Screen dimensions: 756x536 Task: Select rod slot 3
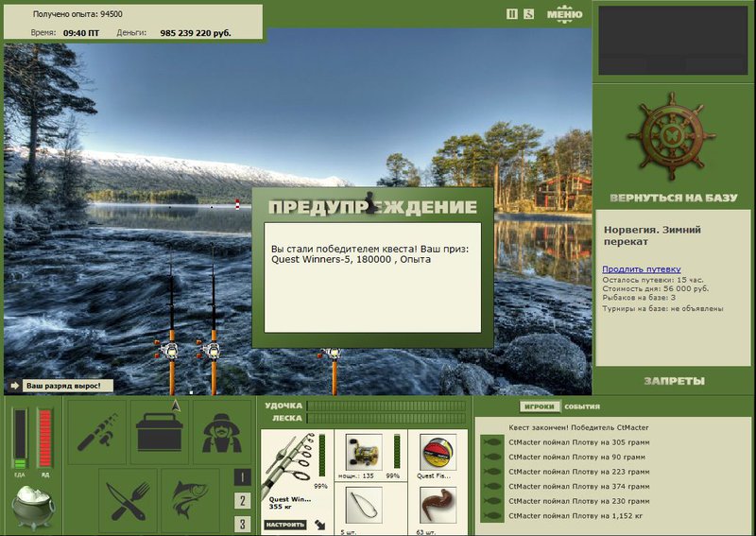tap(242, 525)
